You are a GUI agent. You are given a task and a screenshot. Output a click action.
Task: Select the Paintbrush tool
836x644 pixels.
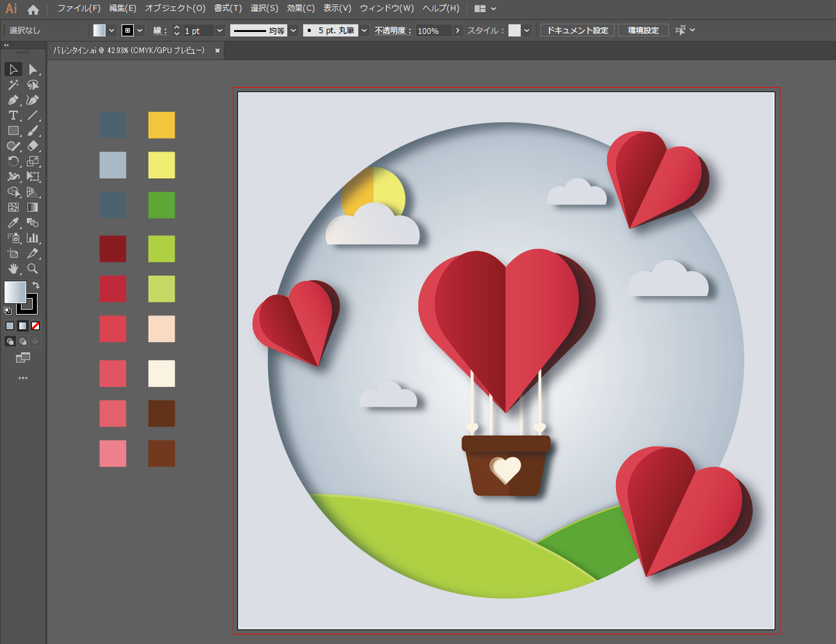click(33, 130)
